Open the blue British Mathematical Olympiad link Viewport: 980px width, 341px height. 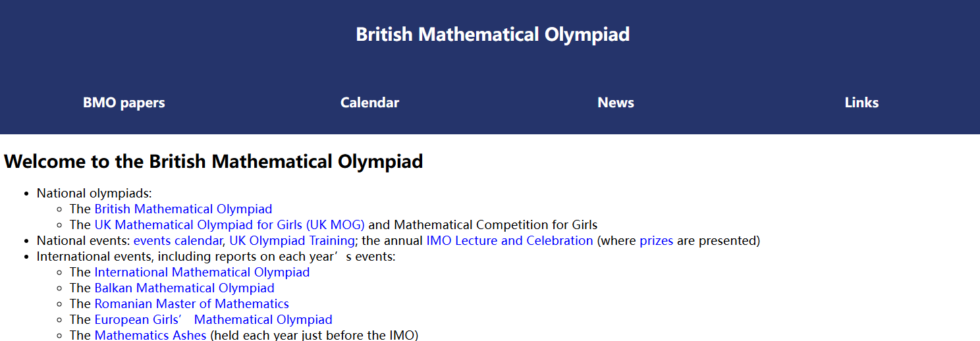[183, 209]
